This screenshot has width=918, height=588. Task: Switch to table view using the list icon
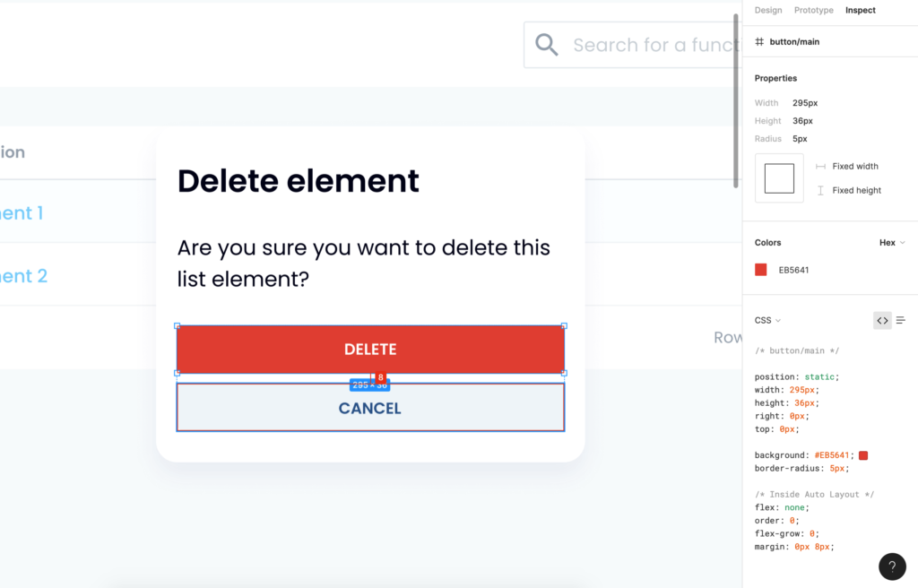[x=901, y=320]
